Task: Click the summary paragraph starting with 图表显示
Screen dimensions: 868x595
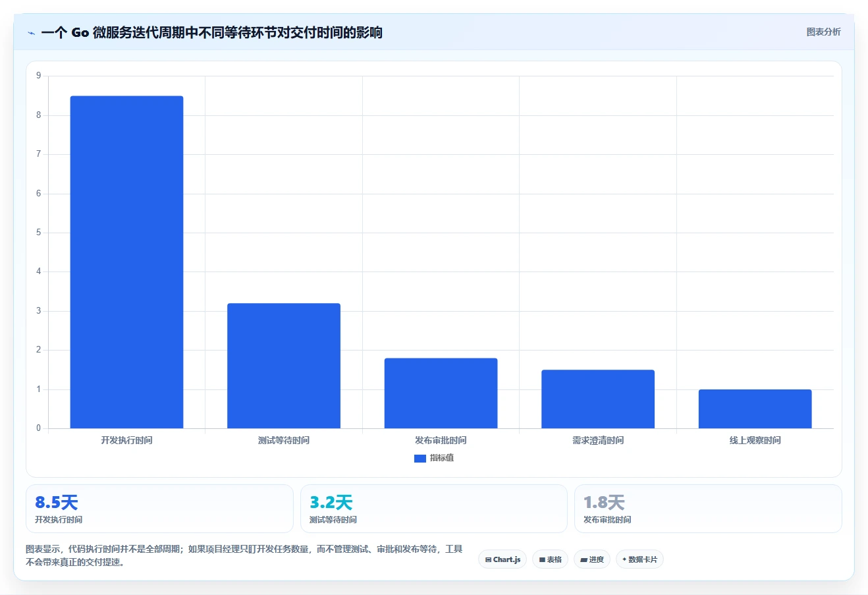Action: (x=244, y=555)
